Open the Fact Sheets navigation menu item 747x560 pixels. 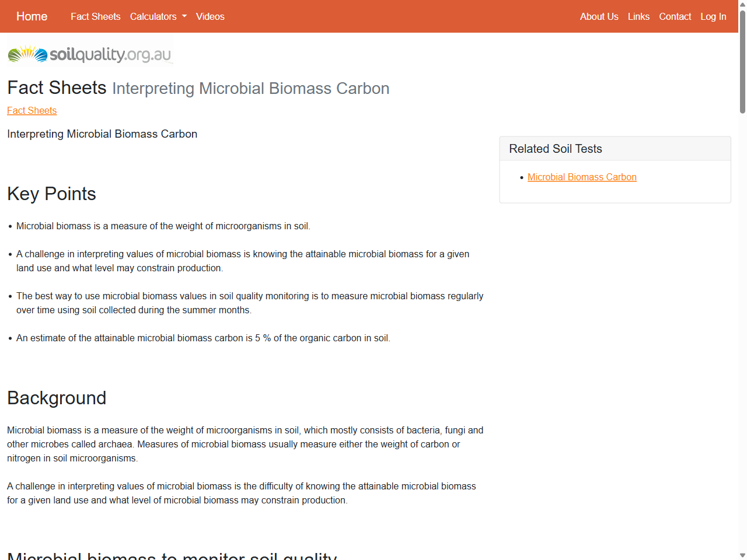(x=95, y=16)
